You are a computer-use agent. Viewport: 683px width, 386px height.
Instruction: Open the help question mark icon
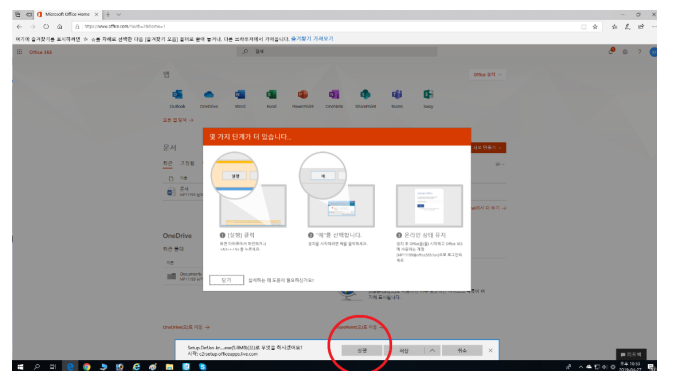pos(639,52)
